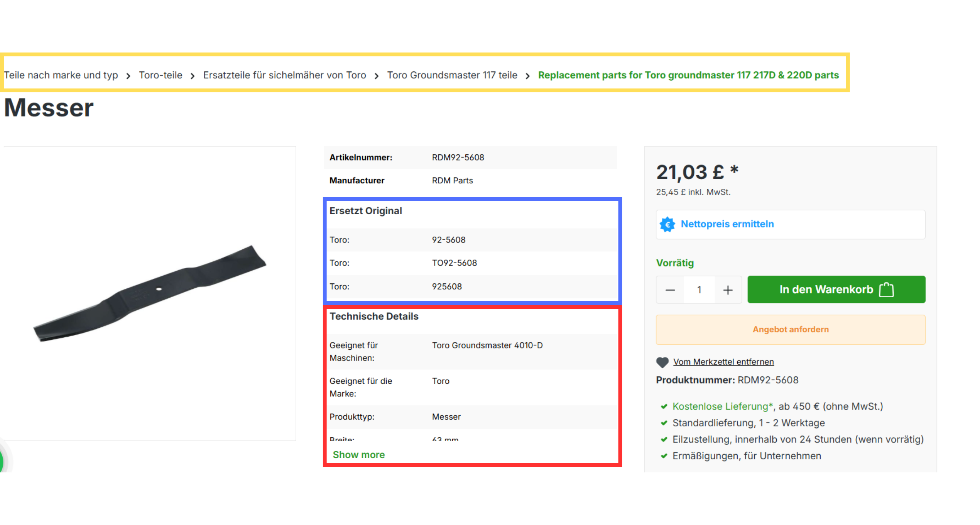Click the Messer page heading
The image size is (980, 525).
click(x=49, y=107)
